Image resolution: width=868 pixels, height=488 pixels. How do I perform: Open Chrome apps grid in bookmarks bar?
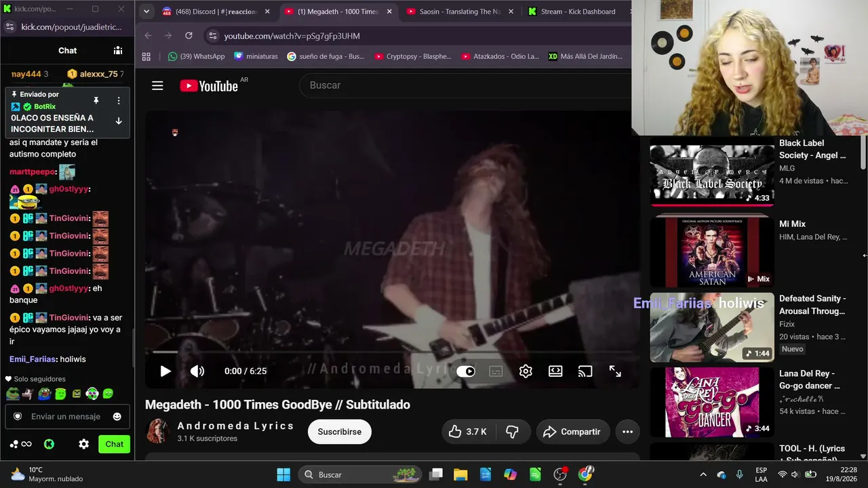coord(146,56)
